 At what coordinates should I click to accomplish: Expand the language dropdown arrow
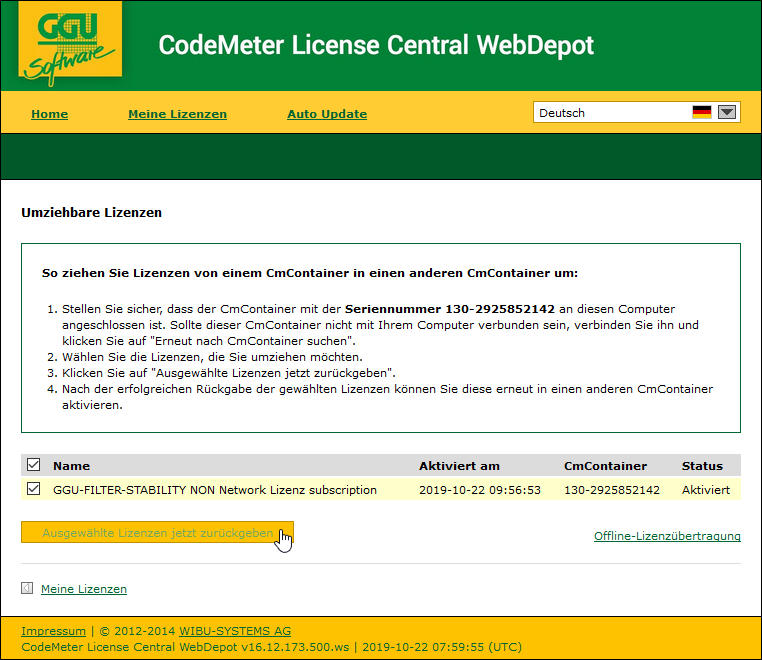[727, 113]
